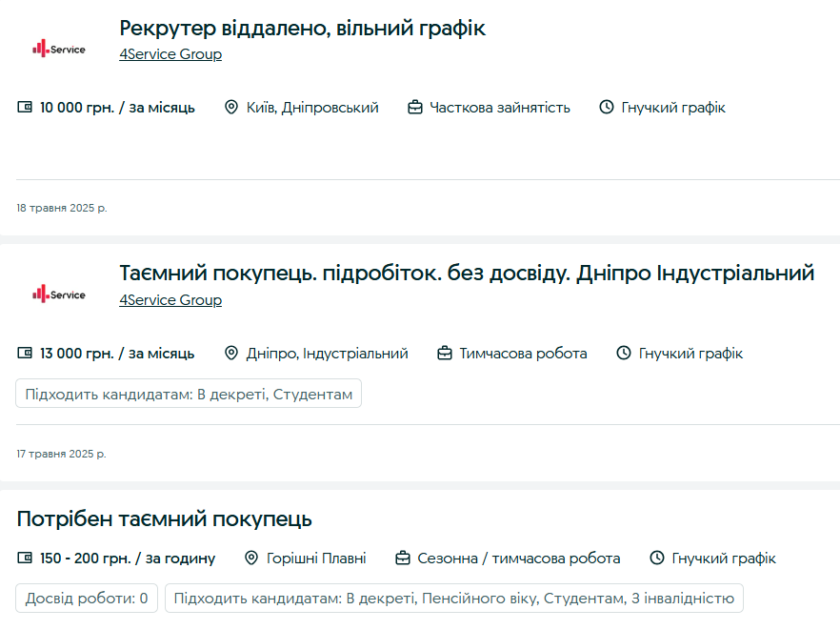
Task: Select the Досвід роботи: 0 tag
Action: 86,599
